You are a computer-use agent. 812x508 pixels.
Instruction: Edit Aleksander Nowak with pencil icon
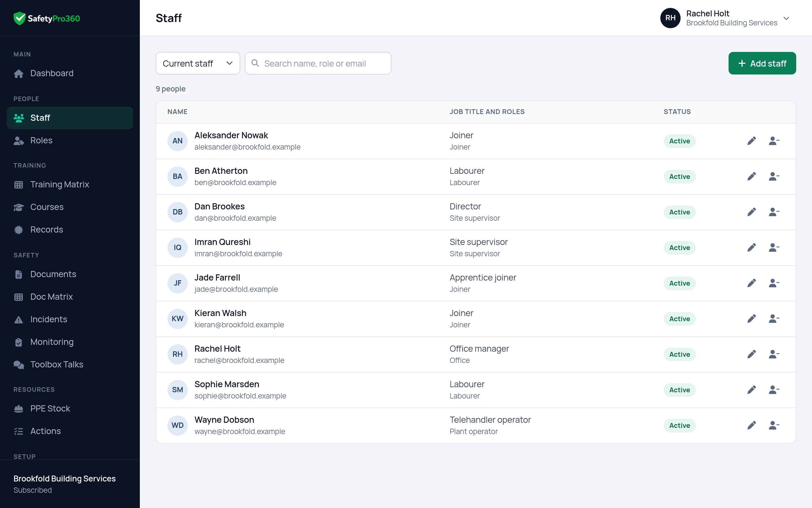coord(752,141)
